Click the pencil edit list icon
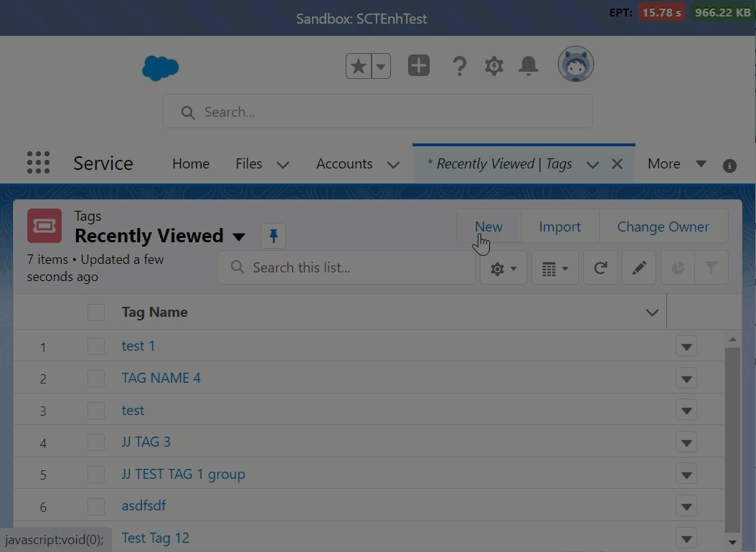This screenshot has width=756, height=552. coord(639,268)
